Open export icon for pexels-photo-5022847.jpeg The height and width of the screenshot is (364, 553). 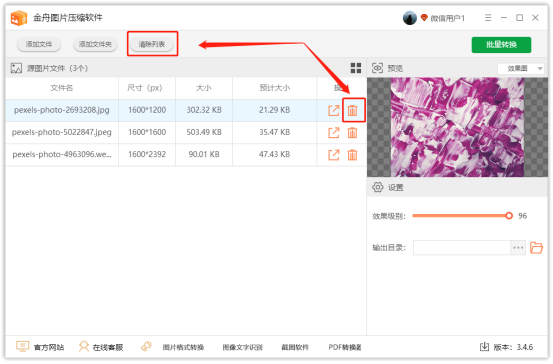pos(334,133)
